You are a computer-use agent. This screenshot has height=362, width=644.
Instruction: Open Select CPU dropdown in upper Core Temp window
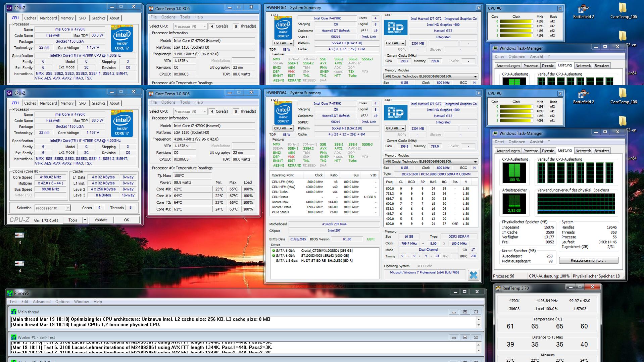tap(190, 26)
